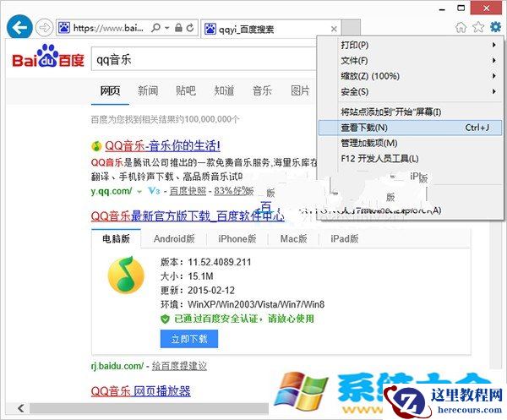Select 查看下载(N) menu item
Image resolution: width=507 pixels, height=420 pixels.
(411, 128)
